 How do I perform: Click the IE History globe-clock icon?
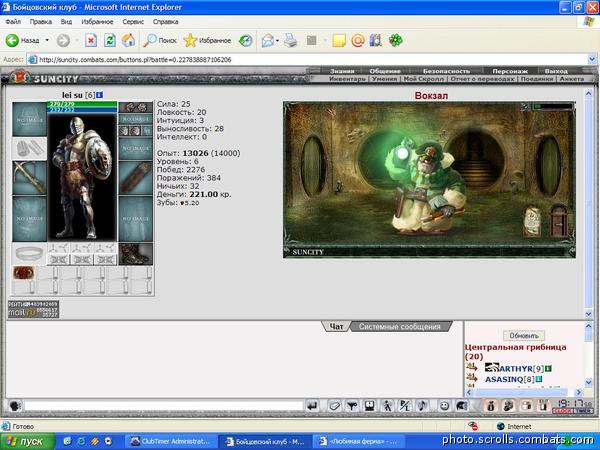click(245, 40)
